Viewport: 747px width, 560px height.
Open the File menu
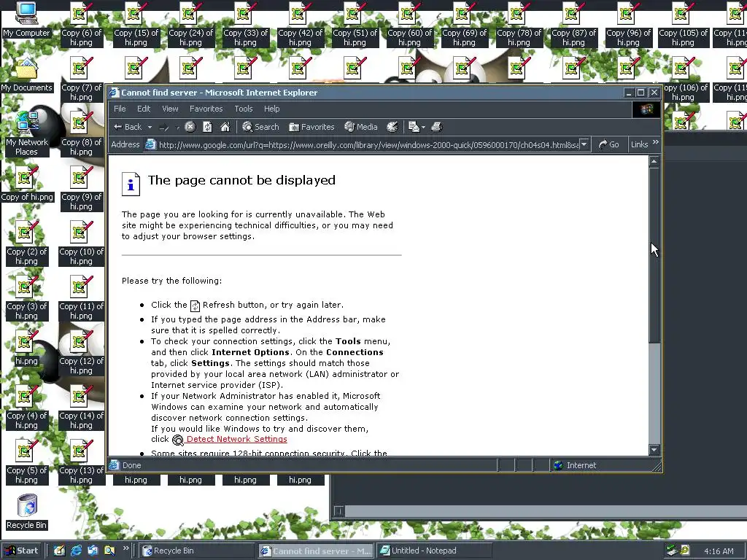coord(120,109)
